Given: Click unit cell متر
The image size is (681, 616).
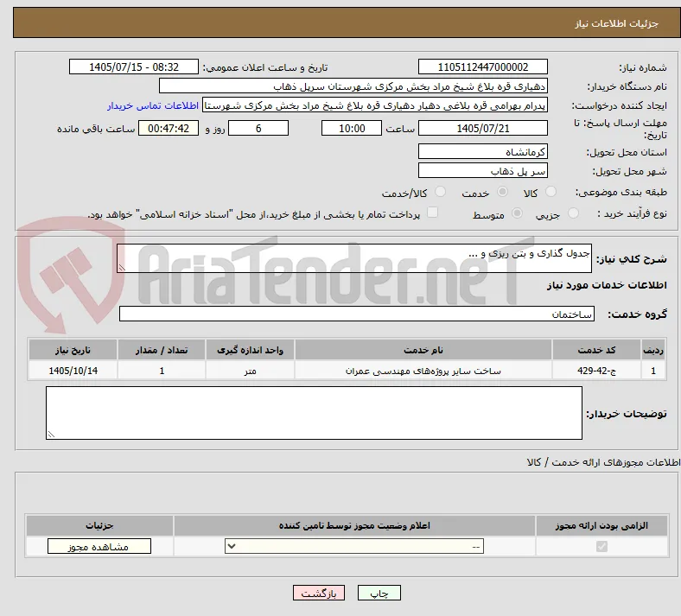Looking at the screenshot, I should [250, 371].
